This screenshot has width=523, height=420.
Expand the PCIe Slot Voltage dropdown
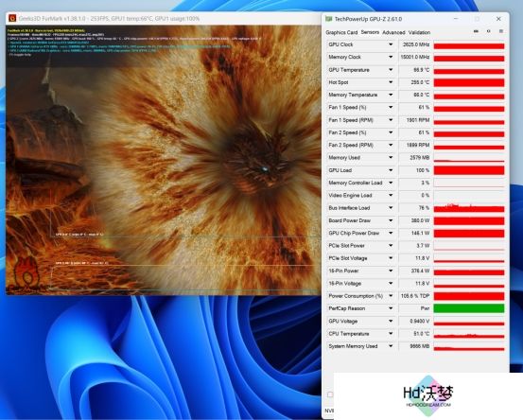[x=391, y=258]
